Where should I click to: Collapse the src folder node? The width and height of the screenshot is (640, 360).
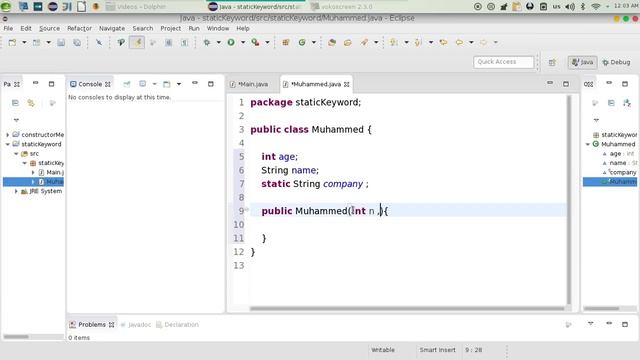pos(16,154)
